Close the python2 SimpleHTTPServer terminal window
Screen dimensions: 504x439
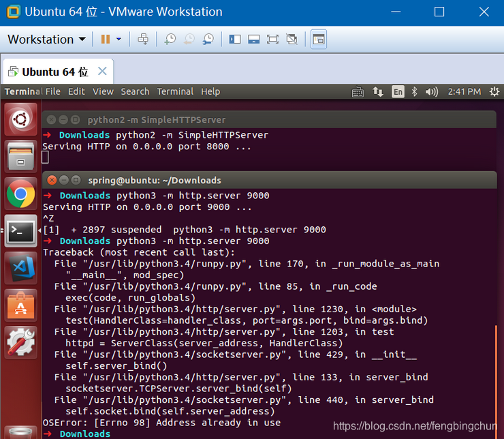(x=52, y=120)
